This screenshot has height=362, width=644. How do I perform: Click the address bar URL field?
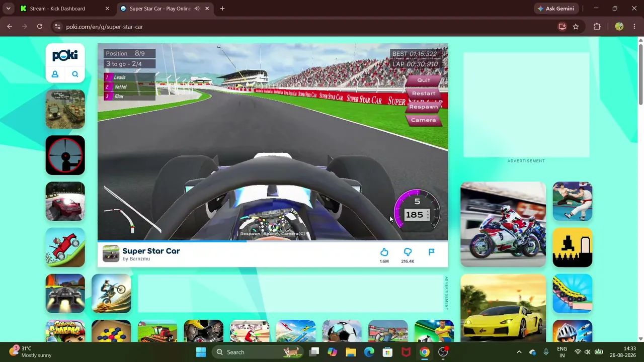[x=302, y=27]
